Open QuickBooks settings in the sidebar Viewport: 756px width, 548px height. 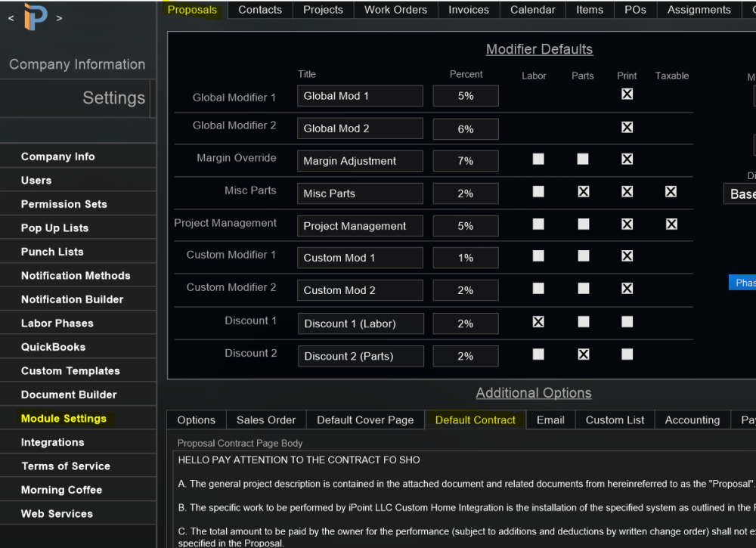pos(53,347)
